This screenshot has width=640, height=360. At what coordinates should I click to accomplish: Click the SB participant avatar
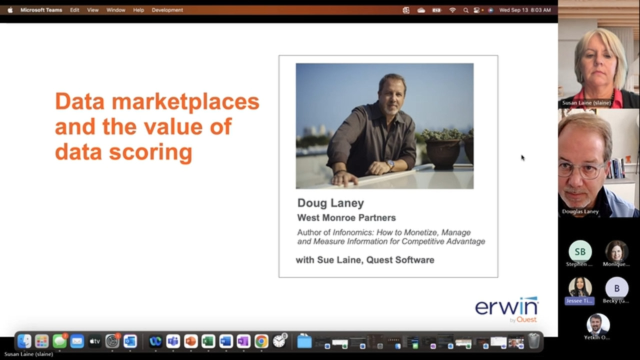[x=580, y=252]
